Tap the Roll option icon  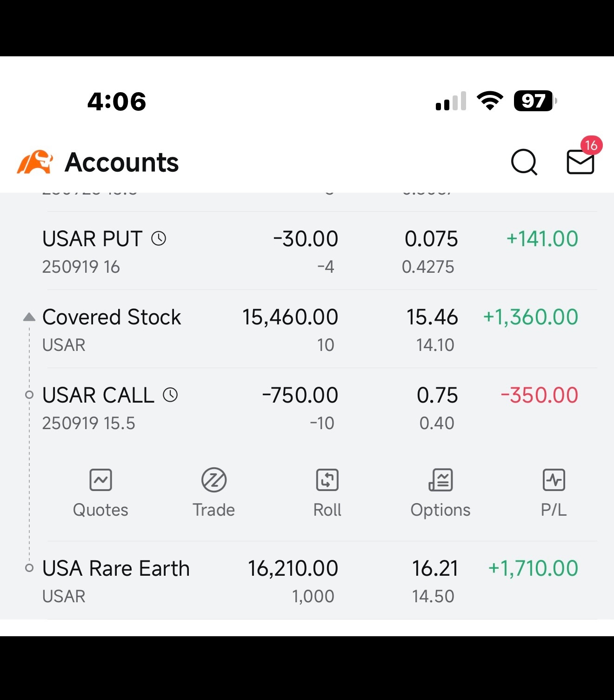click(x=327, y=480)
